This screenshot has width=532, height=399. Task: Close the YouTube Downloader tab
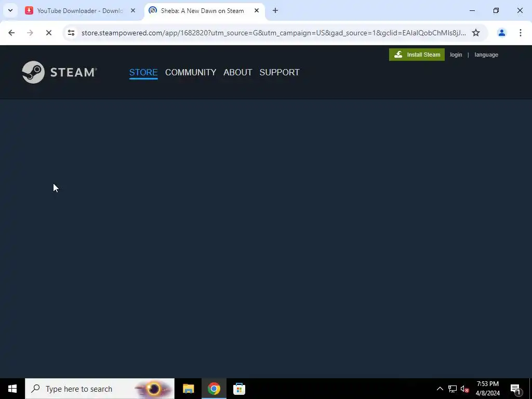point(133,10)
